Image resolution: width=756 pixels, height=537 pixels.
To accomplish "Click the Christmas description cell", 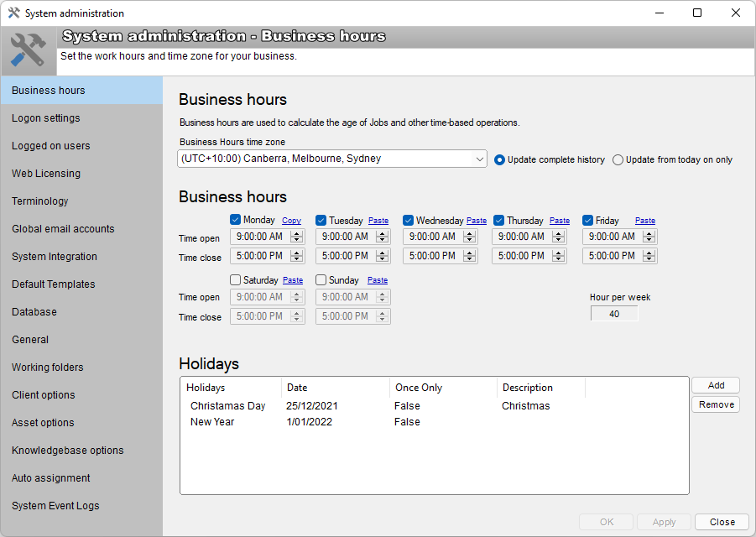I will (x=525, y=406).
